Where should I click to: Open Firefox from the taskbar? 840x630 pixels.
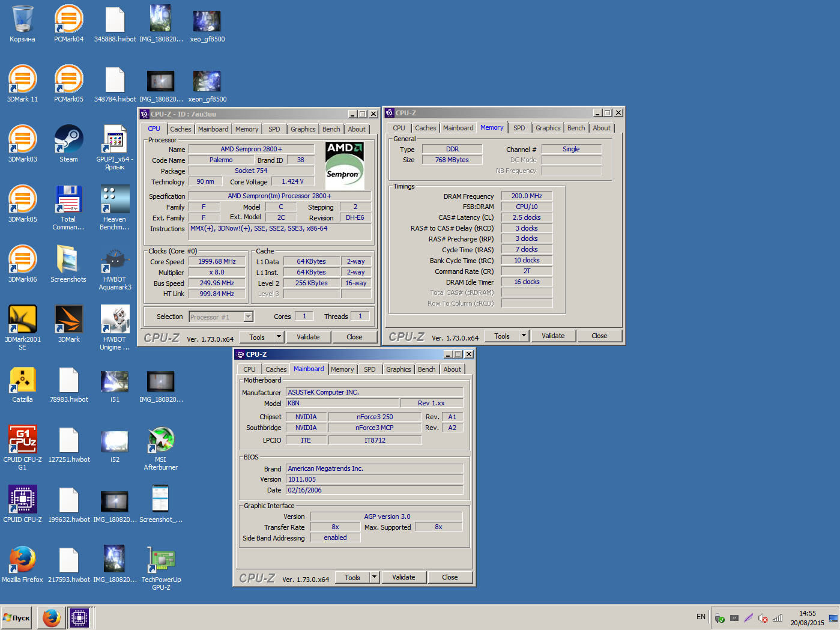[52, 617]
